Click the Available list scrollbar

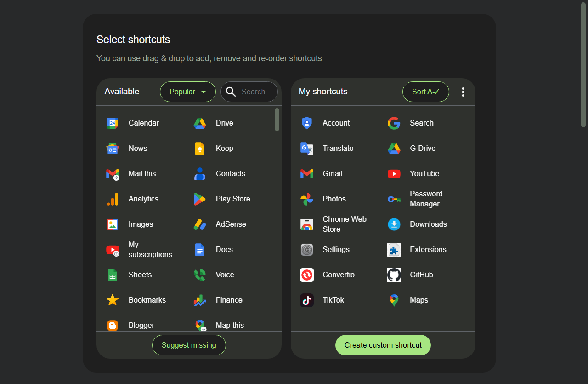[277, 120]
